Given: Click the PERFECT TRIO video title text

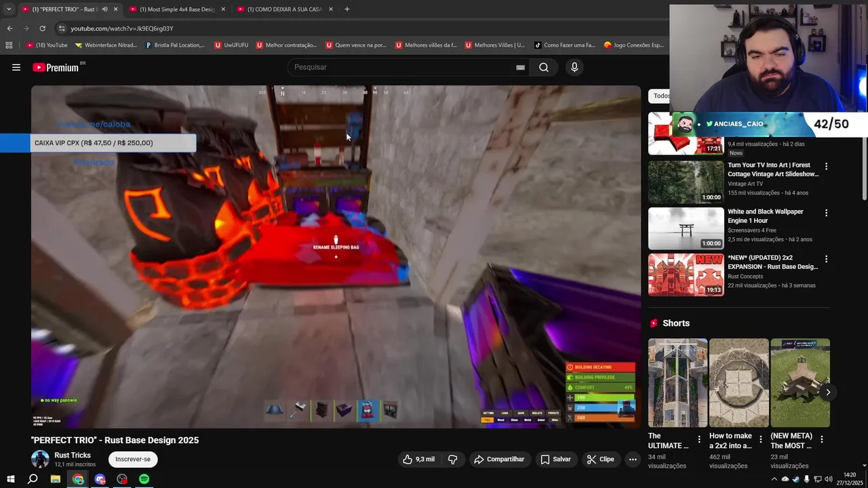Looking at the screenshot, I should point(115,440).
